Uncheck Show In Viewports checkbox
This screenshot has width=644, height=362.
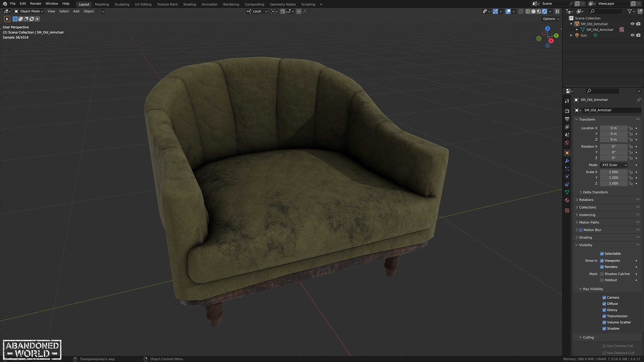(602, 261)
